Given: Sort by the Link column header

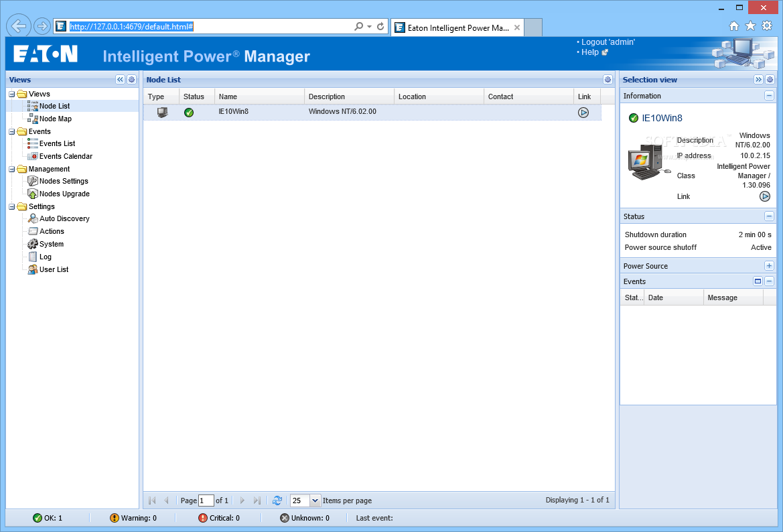Looking at the screenshot, I should 587,96.
